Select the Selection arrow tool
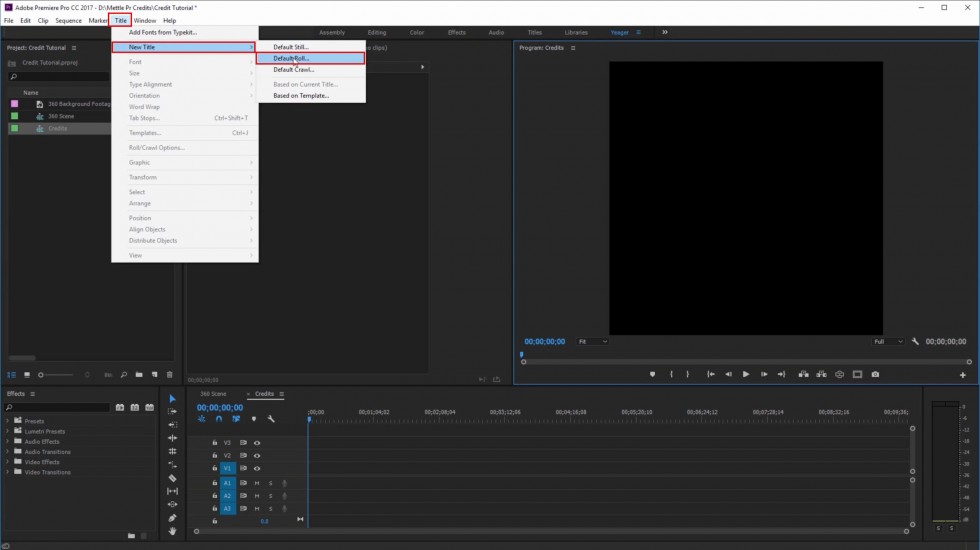 point(172,398)
